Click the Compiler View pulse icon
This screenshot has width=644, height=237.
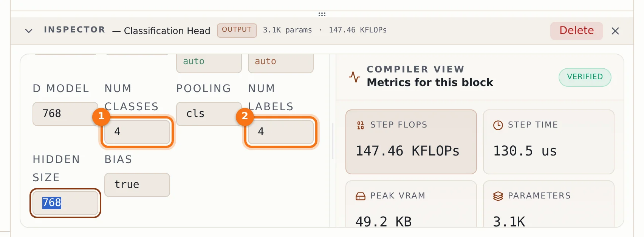355,77
